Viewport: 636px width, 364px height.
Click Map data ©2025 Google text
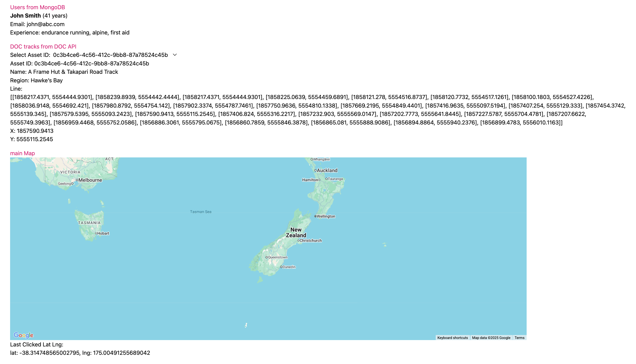point(491,338)
